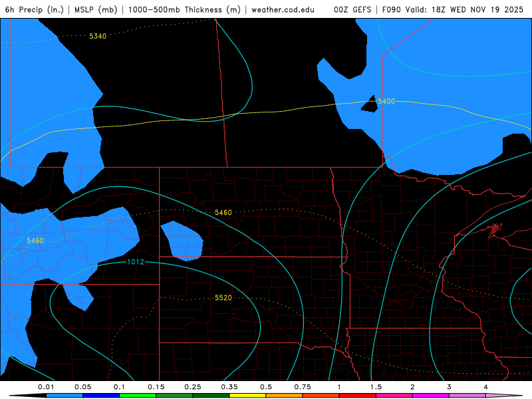
Task: Click the small oval precip blob near map center
Action: tap(182, 241)
